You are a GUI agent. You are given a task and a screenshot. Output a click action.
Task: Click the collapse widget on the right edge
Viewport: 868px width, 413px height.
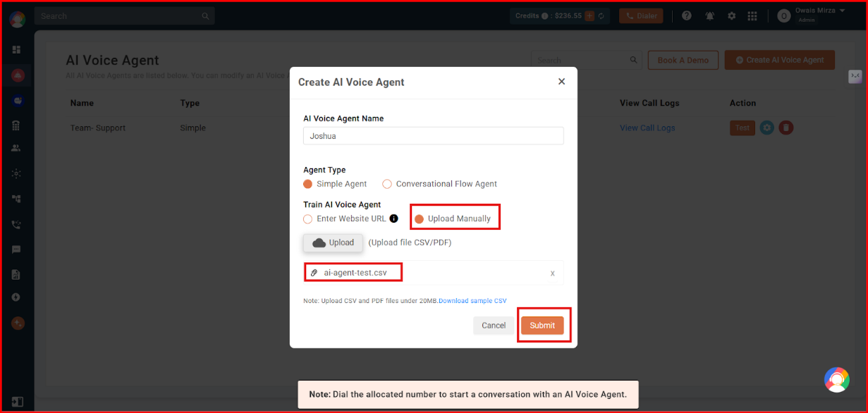(855, 76)
